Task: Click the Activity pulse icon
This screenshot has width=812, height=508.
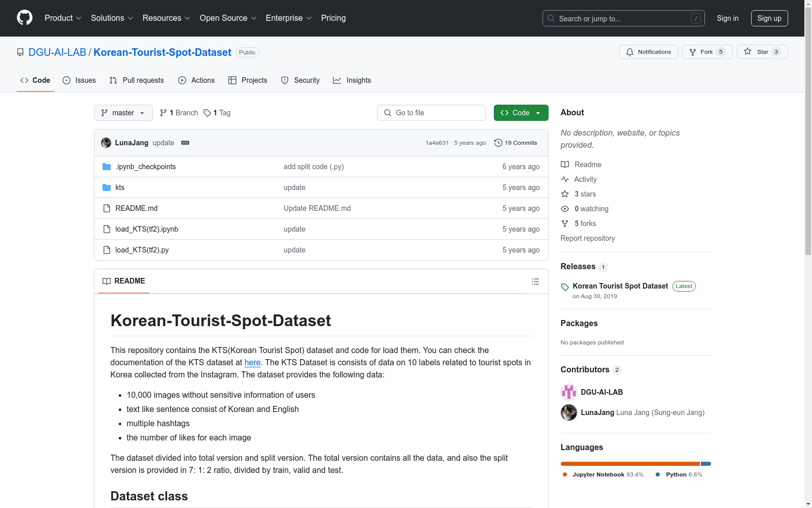Action: pos(565,179)
